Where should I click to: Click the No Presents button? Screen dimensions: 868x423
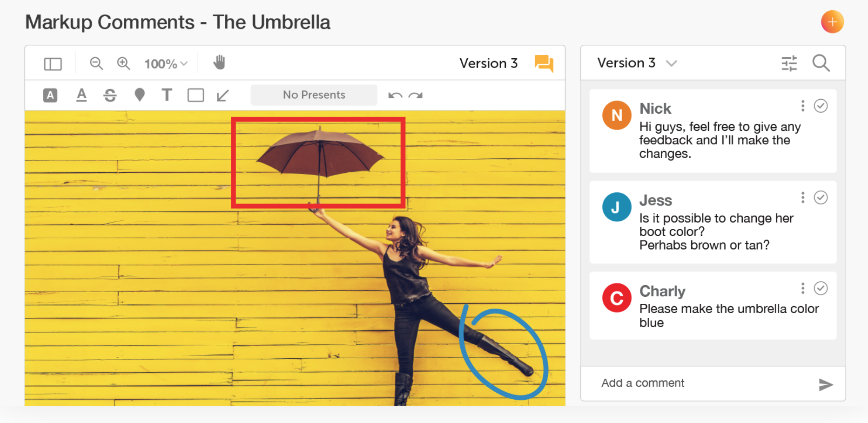coord(314,95)
